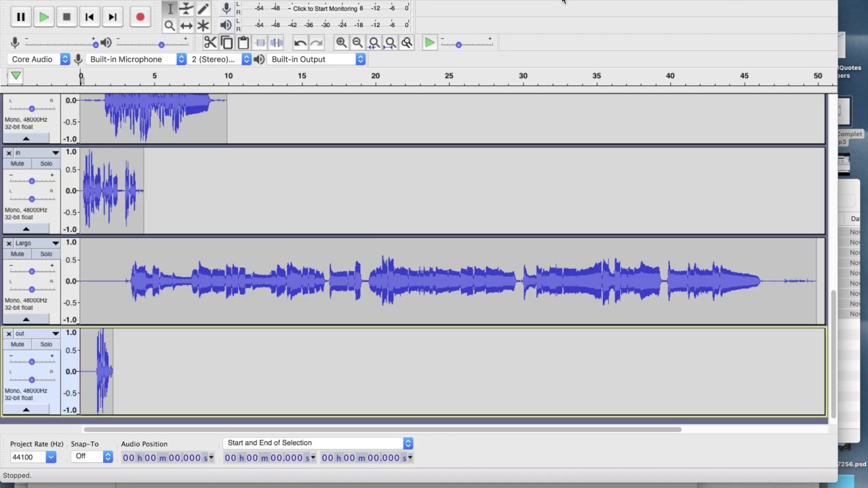Open the 'out' track dropdown menu
Screen dimensions: 868x488
point(37,333)
